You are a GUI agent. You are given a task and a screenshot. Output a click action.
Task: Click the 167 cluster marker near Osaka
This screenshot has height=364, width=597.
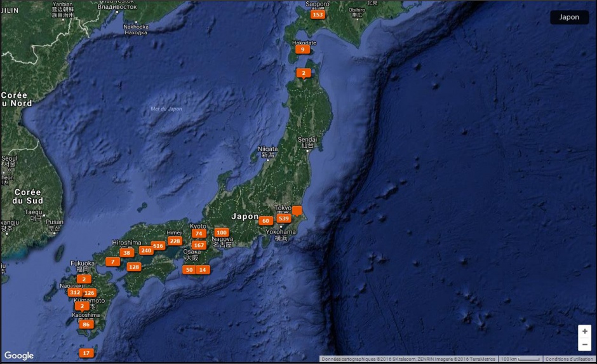[199, 245]
